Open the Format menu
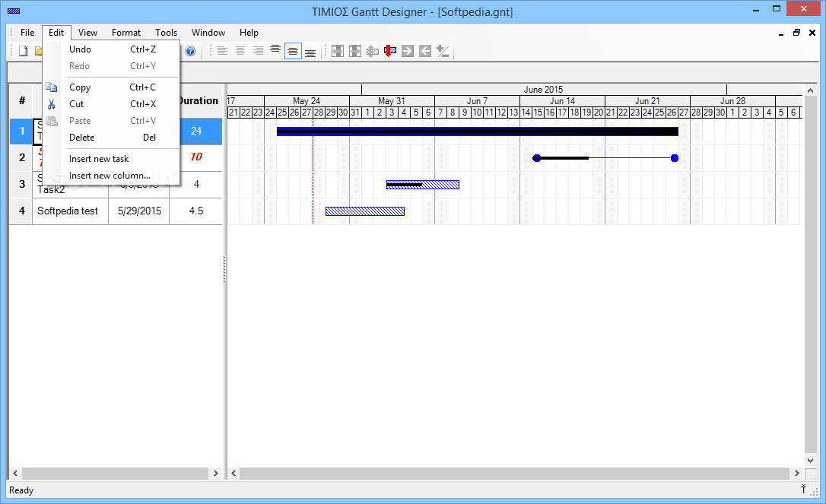 click(x=126, y=33)
